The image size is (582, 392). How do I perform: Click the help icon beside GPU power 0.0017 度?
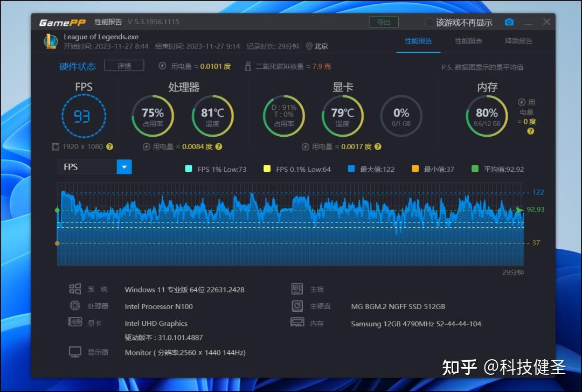pyautogui.click(x=378, y=146)
